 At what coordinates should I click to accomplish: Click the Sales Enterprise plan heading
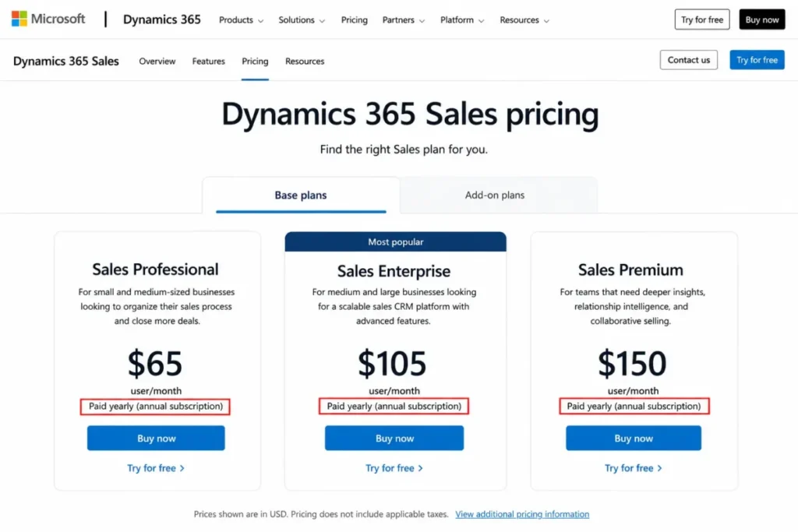[x=394, y=271]
